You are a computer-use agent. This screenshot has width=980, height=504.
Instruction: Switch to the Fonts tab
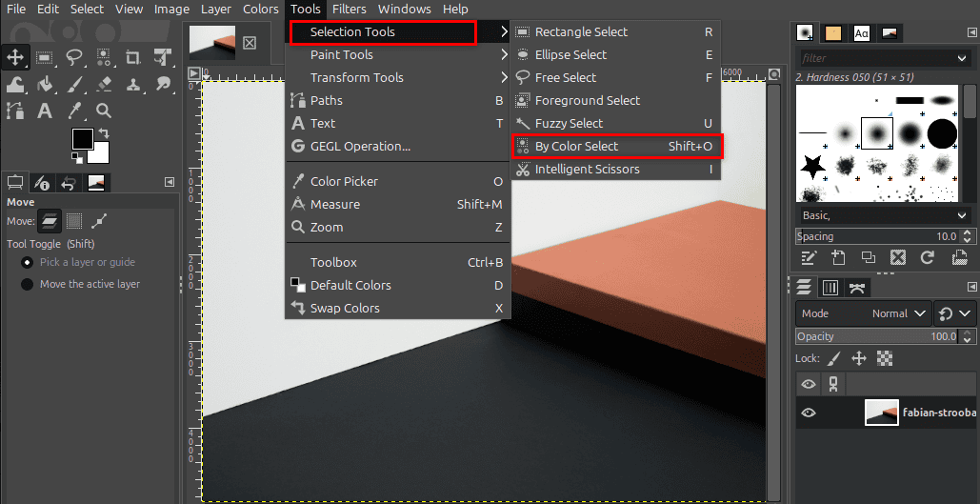point(861,33)
